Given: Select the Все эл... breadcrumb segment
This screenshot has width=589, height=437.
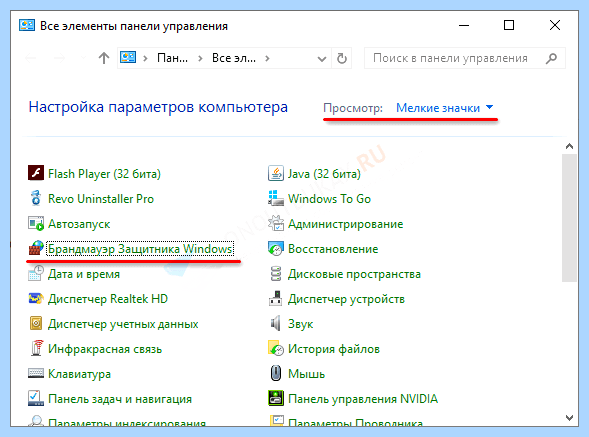Looking at the screenshot, I should (234, 58).
